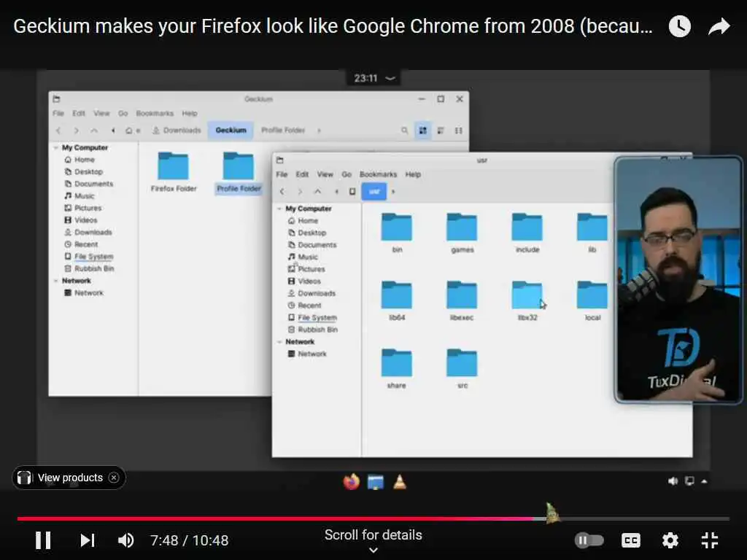Screen dimensions: 747x560
Task: Open the video settings gear
Action: pos(670,540)
